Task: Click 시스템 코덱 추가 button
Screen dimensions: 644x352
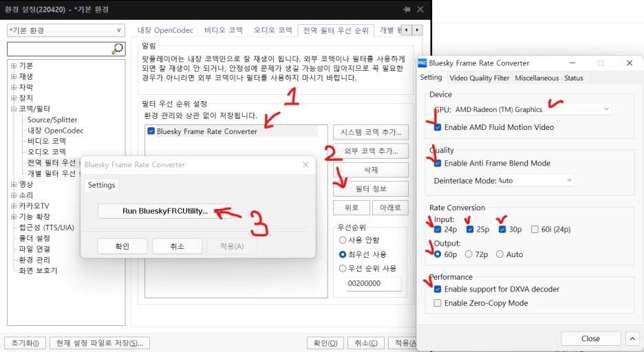Action: (370, 132)
